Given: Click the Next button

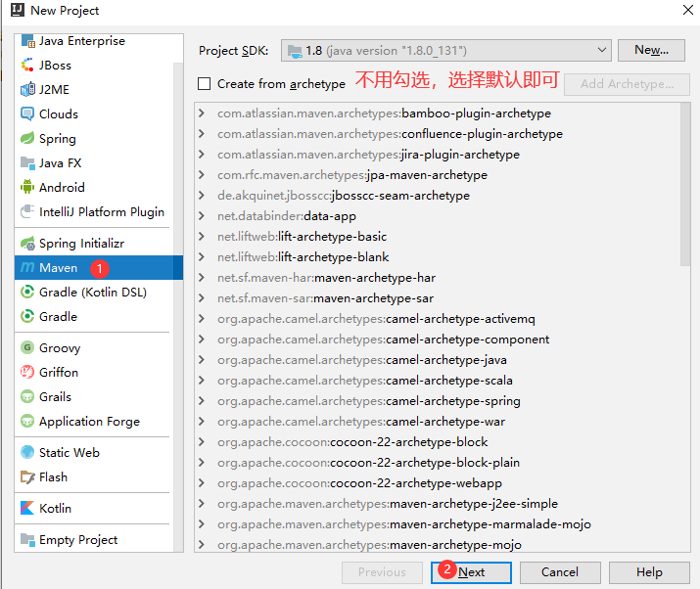Looking at the screenshot, I should coord(471,572).
